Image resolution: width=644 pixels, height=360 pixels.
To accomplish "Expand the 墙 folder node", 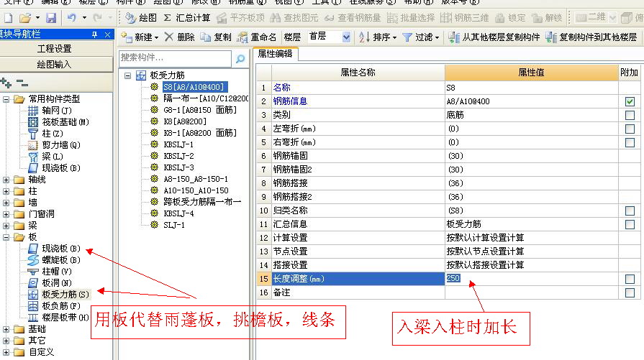I will point(6,202).
